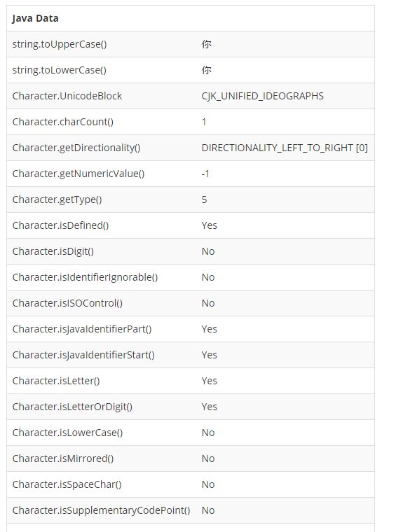The width and height of the screenshot is (396, 532).
Task: Click the Character.getType() label
Action: (57, 199)
